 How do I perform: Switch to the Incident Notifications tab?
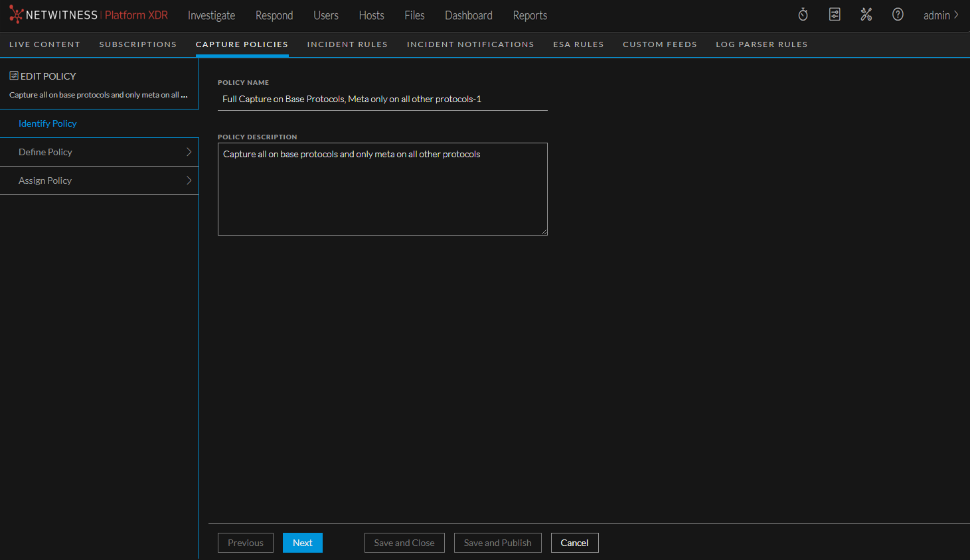point(471,44)
